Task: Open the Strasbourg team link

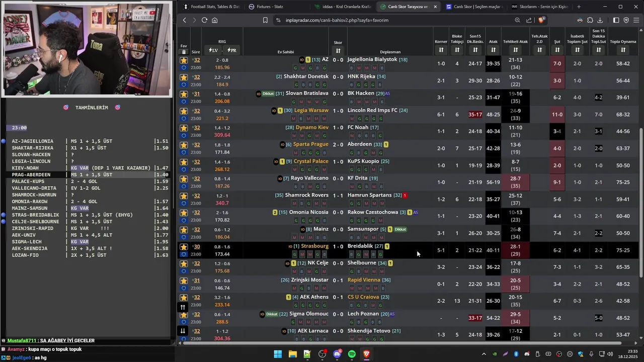Action: 314,246
